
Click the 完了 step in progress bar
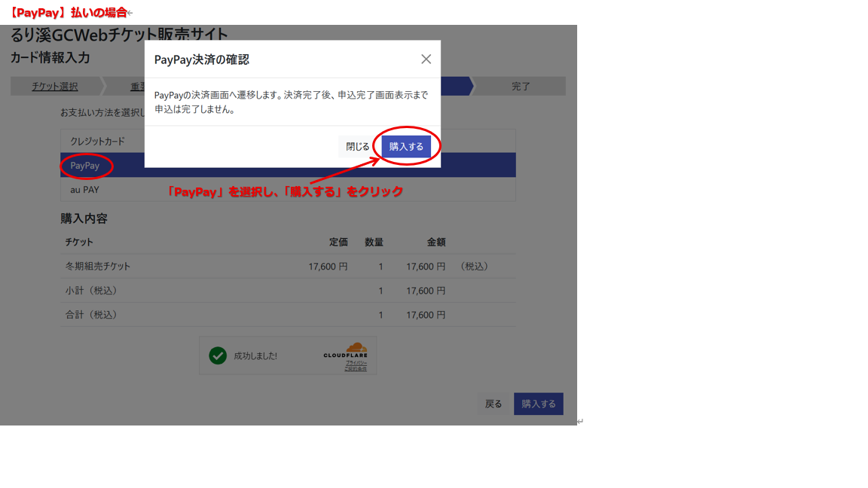point(521,87)
